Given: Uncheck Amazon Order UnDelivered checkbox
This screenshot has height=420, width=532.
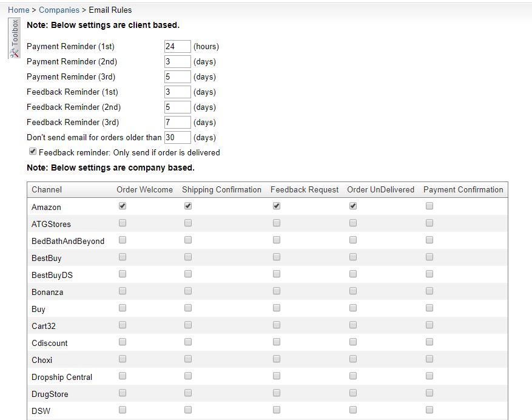Looking at the screenshot, I should click(x=353, y=206).
